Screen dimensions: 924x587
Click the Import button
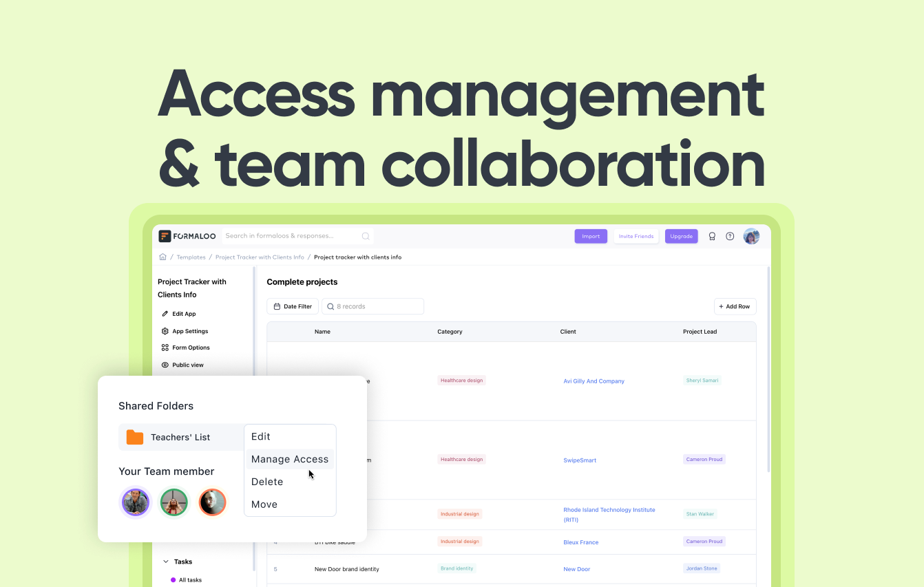591,236
